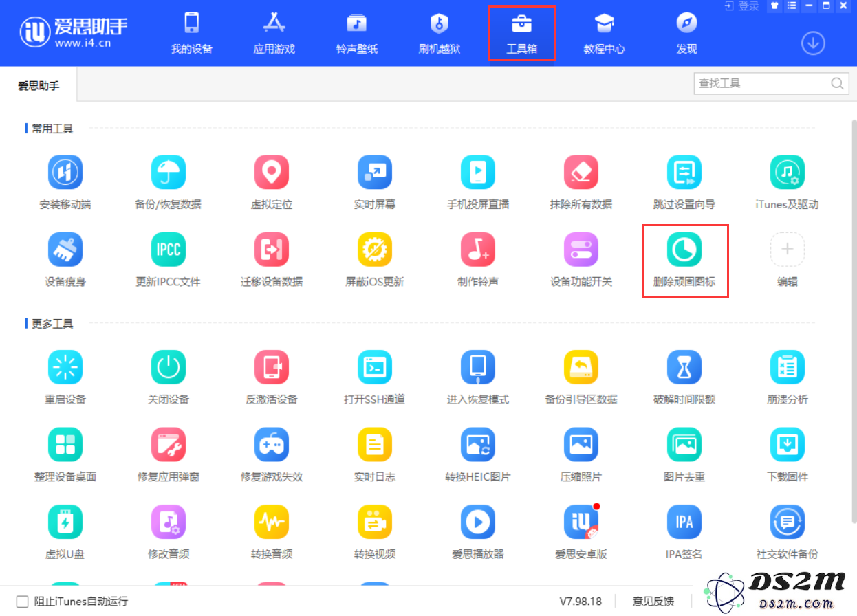Open 打开SSH通道 tool

[375, 377]
